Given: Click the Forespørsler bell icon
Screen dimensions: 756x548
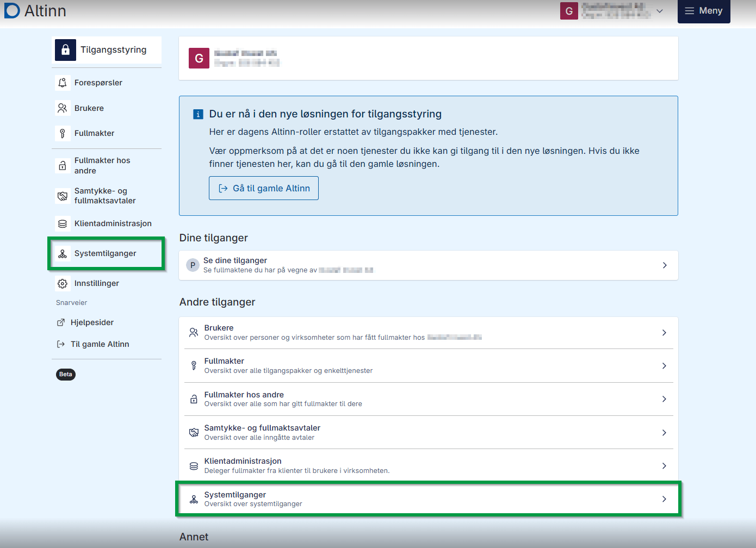Looking at the screenshot, I should point(63,83).
